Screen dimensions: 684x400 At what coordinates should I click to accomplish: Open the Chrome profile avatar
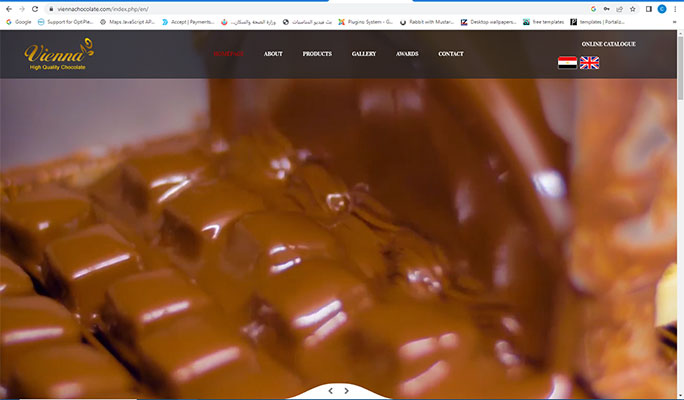tap(662, 9)
